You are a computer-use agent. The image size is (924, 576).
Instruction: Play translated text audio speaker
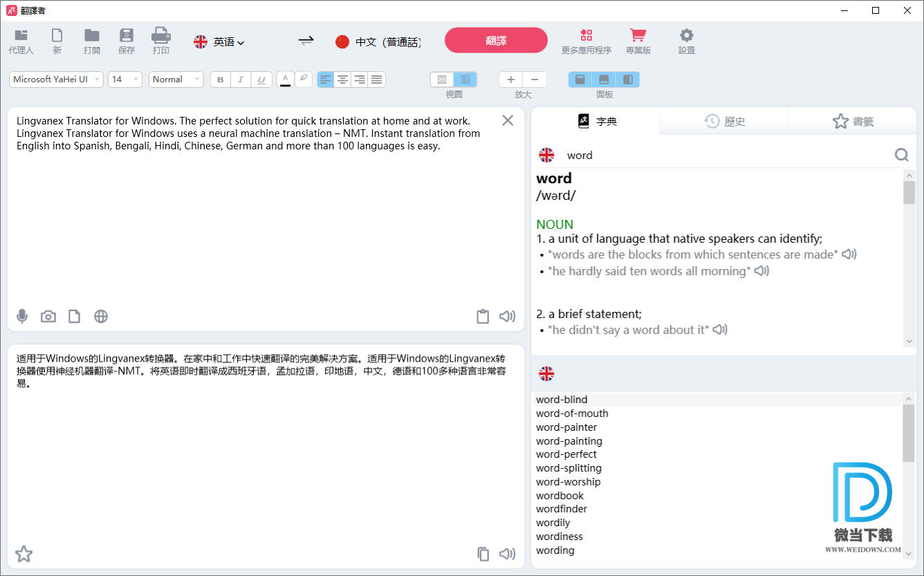tap(508, 554)
